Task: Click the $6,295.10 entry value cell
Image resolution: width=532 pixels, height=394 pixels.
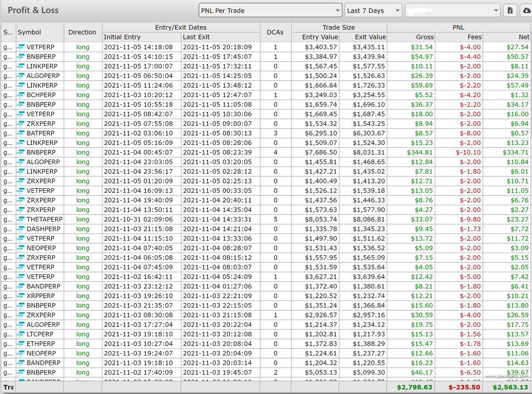Action: point(315,133)
